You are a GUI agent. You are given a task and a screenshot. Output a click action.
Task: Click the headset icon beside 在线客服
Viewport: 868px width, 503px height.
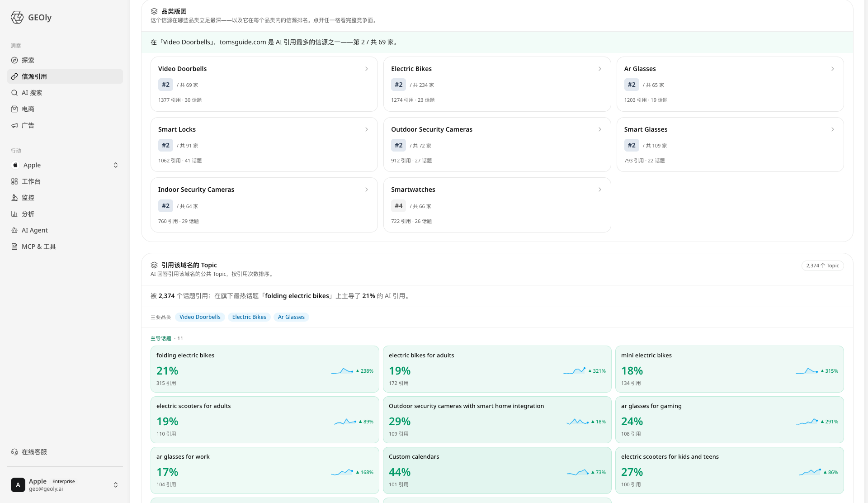click(14, 452)
